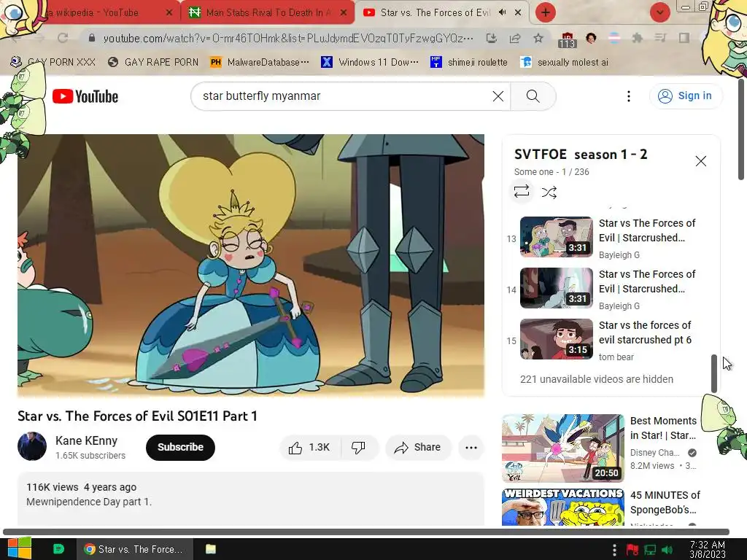Clear the search box with the X icon
This screenshot has height=560, width=747.
(498, 96)
